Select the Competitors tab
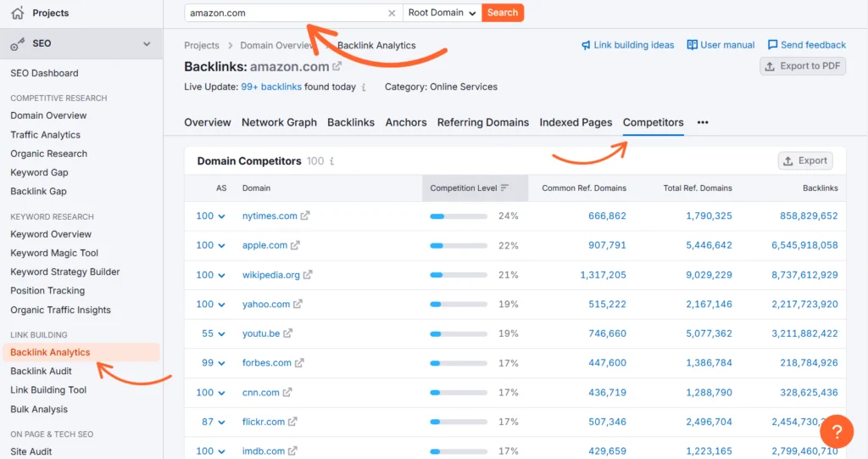 click(x=654, y=122)
